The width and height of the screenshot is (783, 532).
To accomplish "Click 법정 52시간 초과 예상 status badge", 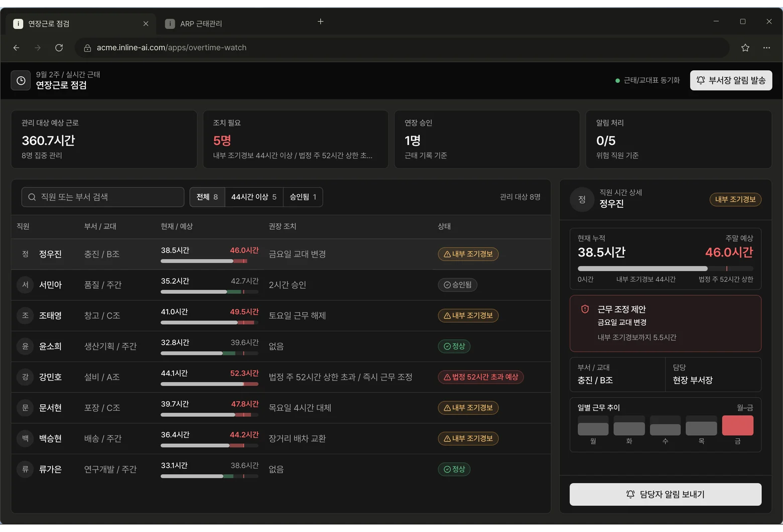I will (x=481, y=377).
